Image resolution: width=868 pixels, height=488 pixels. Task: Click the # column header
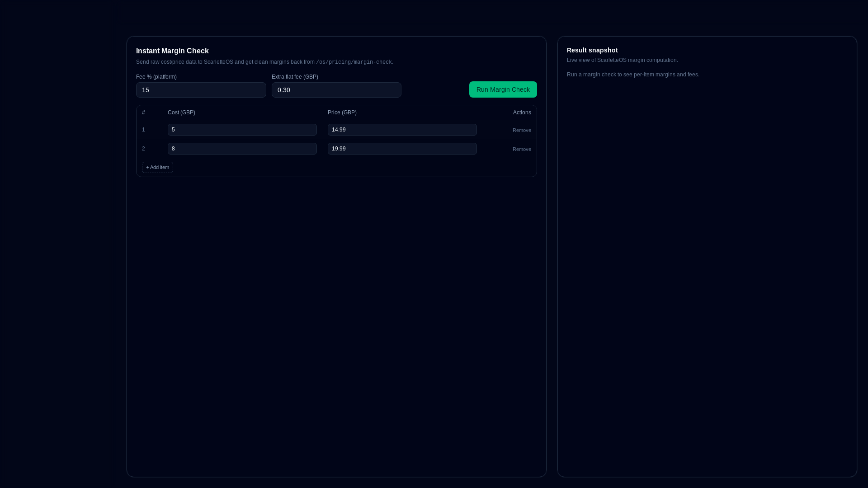(143, 113)
